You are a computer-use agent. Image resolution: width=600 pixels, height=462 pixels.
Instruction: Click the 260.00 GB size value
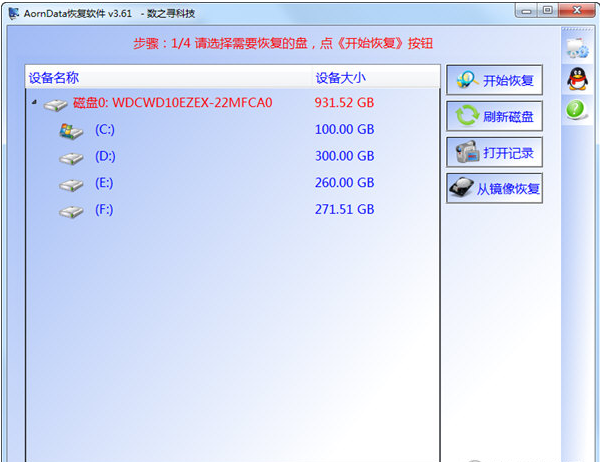point(344,183)
